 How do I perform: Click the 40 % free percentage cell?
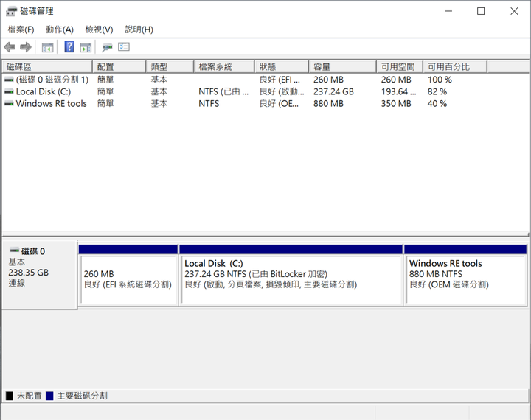(437, 103)
